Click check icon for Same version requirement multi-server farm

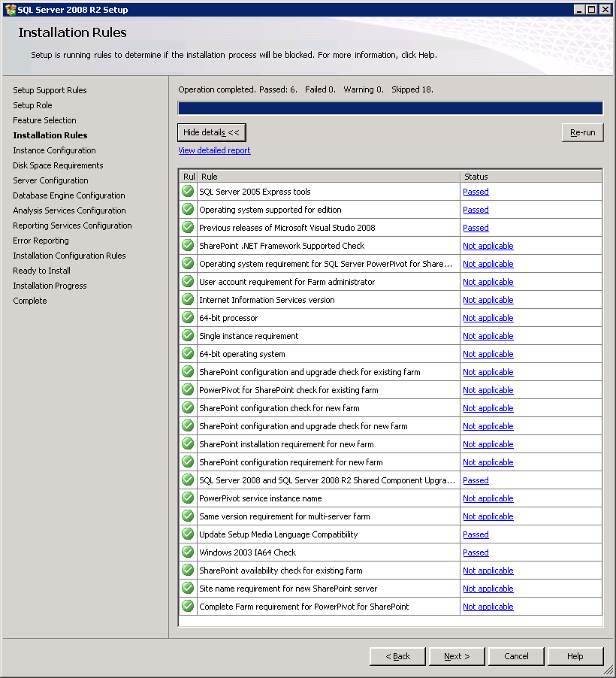click(x=188, y=516)
